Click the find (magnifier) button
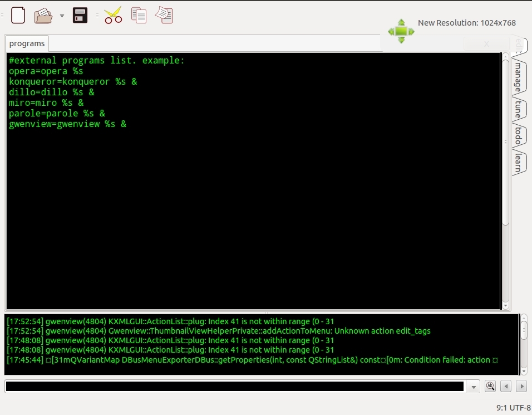The width and height of the screenshot is (532, 415). coord(490,386)
